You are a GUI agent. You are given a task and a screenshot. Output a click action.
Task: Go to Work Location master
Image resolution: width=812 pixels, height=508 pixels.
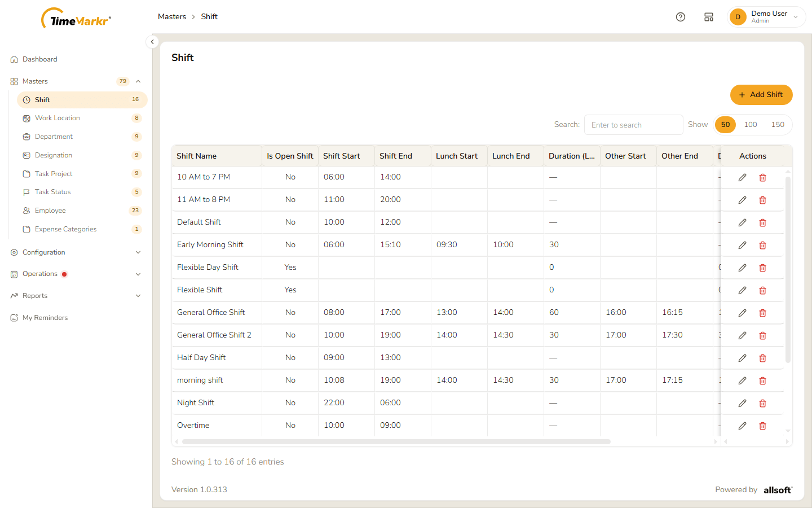82,118
